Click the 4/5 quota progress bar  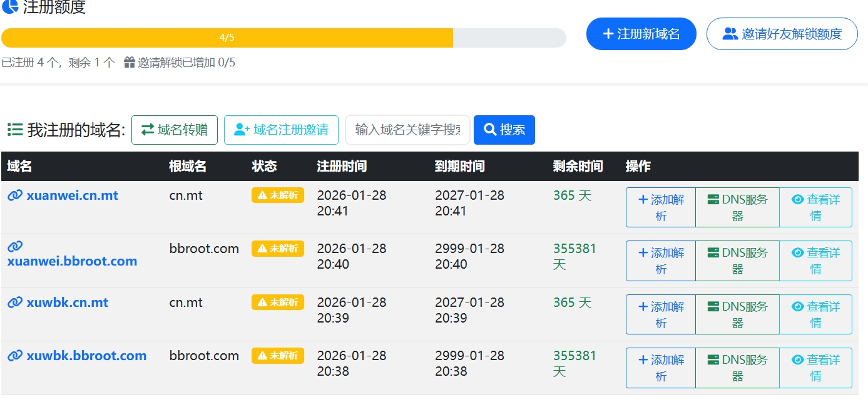point(283,38)
